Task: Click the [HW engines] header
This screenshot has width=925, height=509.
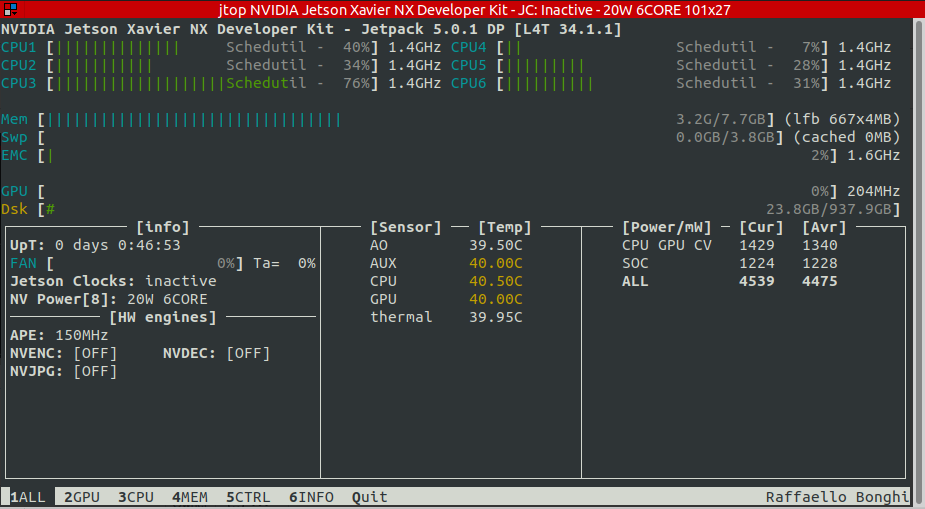Action: pos(163,317)
